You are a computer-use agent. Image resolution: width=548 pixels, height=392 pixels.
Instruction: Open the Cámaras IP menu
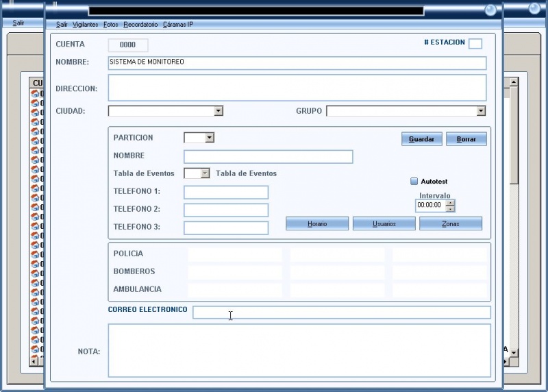coord(178,25)
